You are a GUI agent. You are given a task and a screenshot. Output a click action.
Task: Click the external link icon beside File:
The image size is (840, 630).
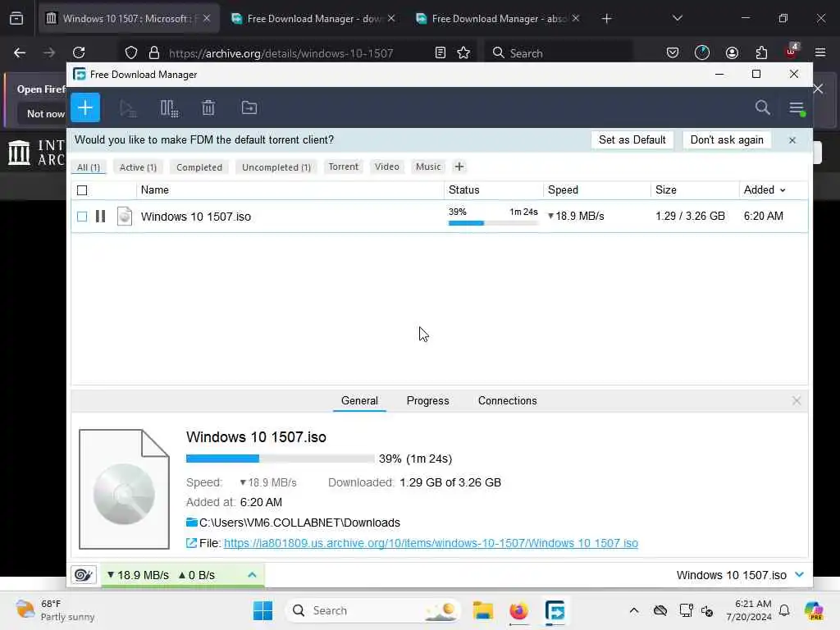[x=191, y=543]
